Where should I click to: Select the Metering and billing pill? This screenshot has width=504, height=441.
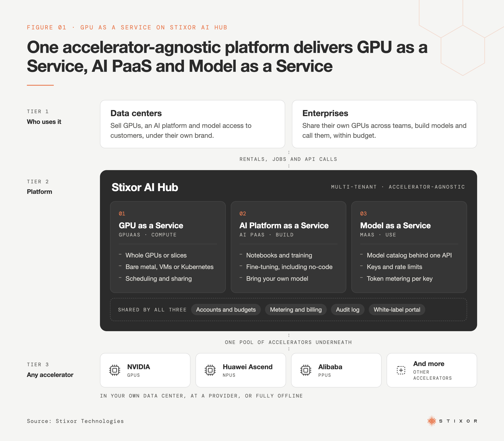[296, 310]
